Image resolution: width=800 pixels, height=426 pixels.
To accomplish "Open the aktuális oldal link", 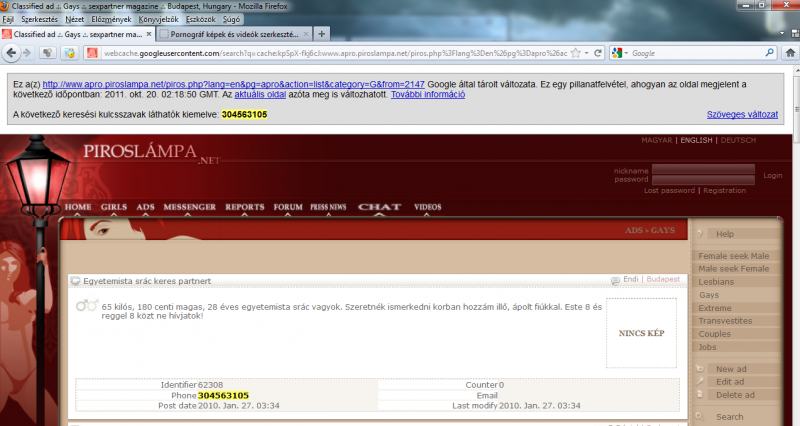I will pyautogui.click(x=260, y=94).
